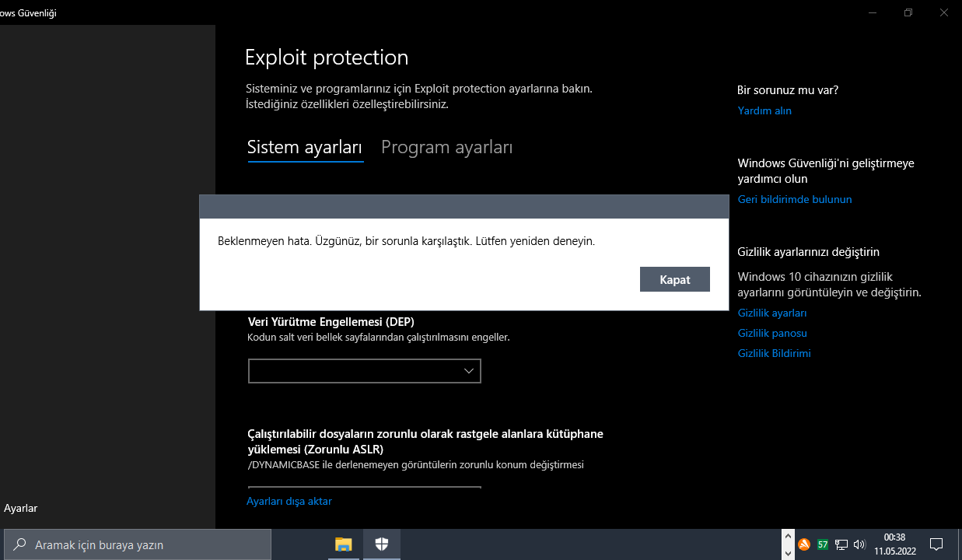Open the Gizlilik panosu link
This screenshot has width=962, height=560.
(772, 333)
